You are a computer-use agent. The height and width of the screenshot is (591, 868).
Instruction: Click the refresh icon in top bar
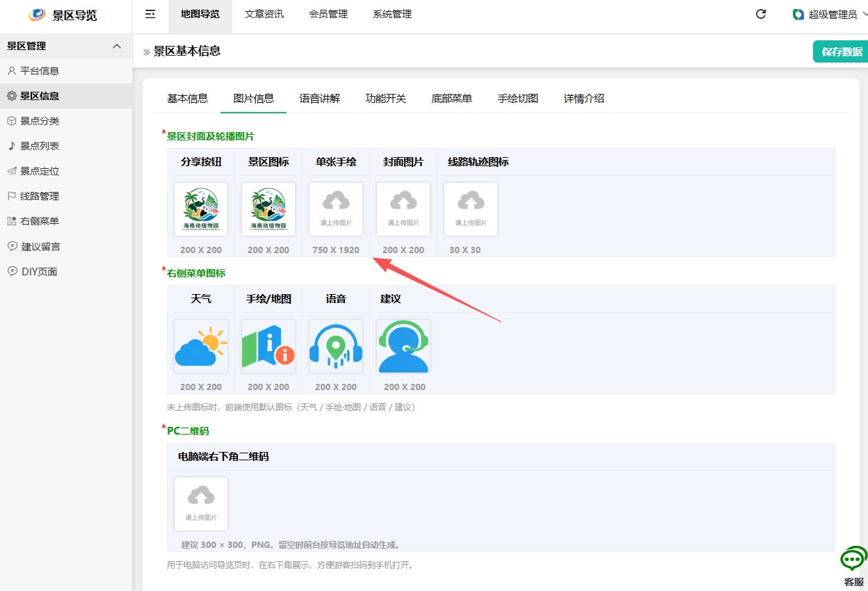click(x=761, y=14)
